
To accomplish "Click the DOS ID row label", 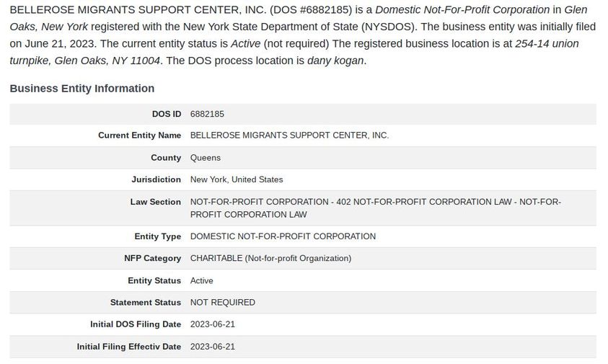I will click(x=167, y=114).
